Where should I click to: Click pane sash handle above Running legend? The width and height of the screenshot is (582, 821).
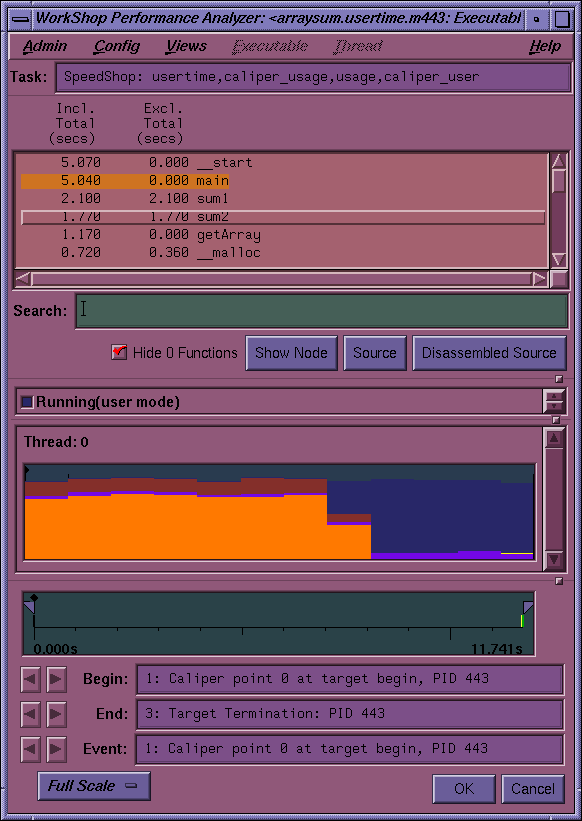coord(558,379)
